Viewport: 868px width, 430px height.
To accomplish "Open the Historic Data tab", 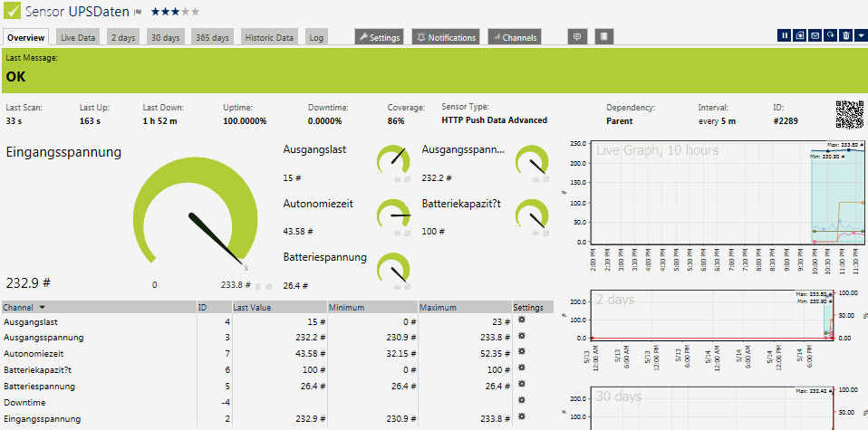I will click(269, 38).
